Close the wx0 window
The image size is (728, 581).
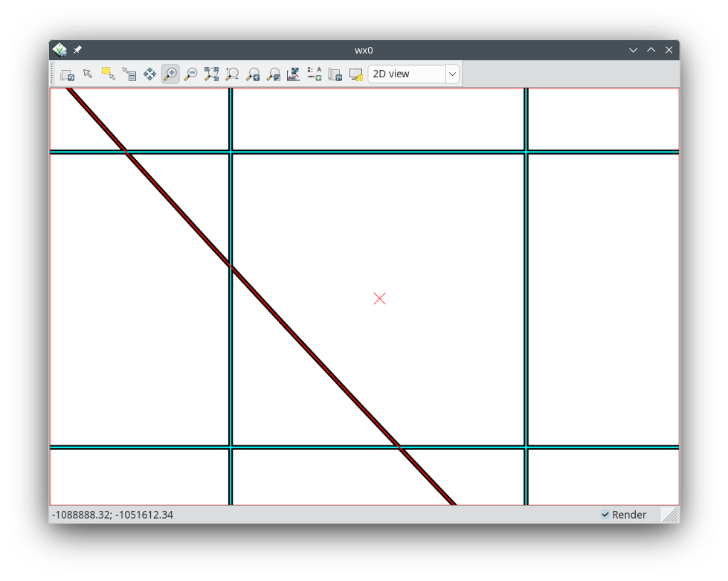click(669, 50)
